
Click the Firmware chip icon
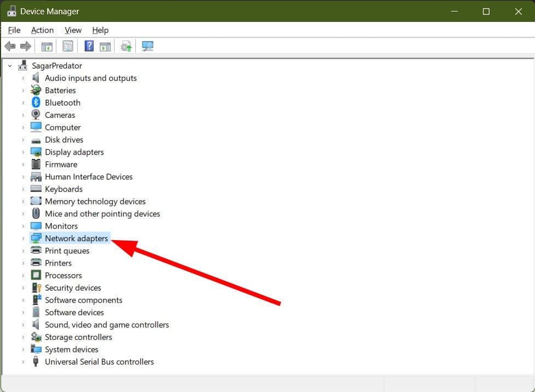[36, 164]
